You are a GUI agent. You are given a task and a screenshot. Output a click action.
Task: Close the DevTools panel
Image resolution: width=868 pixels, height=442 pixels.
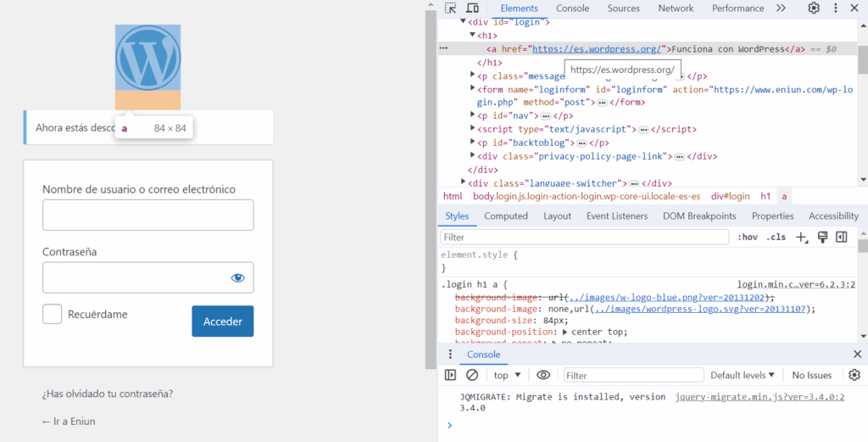click(854, 8)
